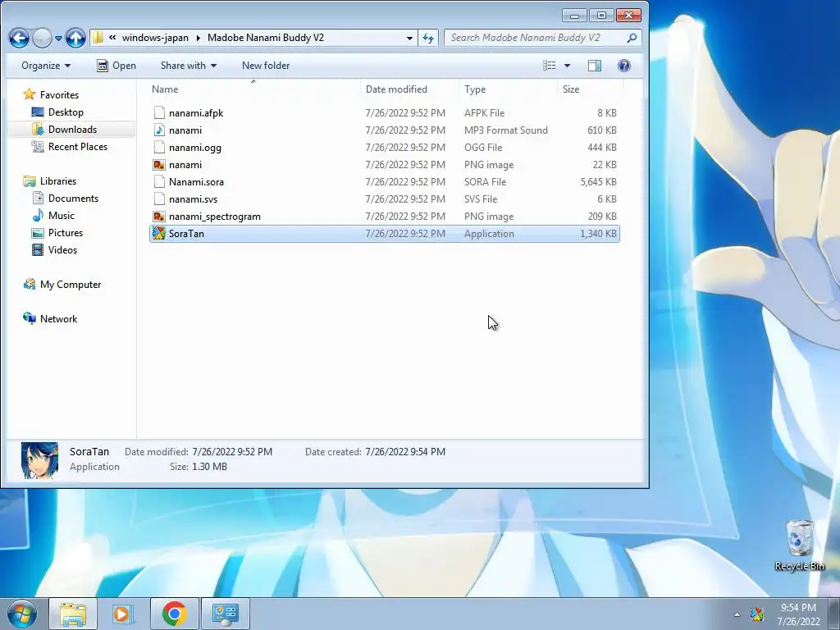Open Favorites in navigation pane
Screen dimensions: 840x630
tap(59, 95)
